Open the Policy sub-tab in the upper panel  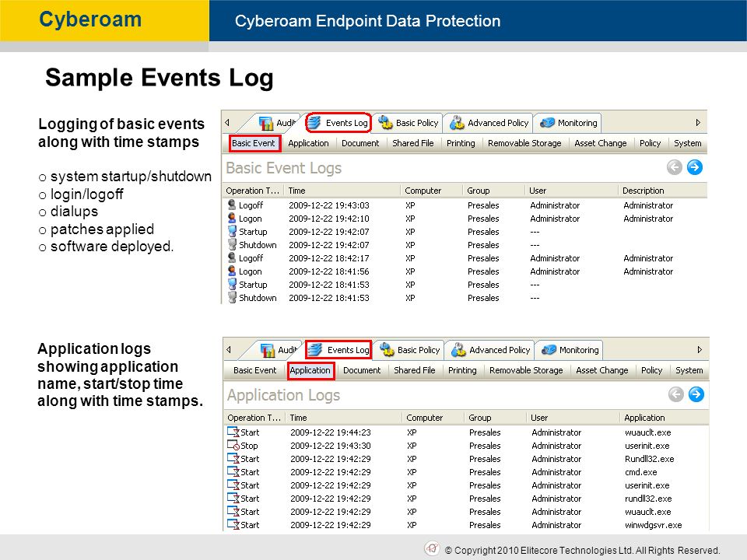650,143
